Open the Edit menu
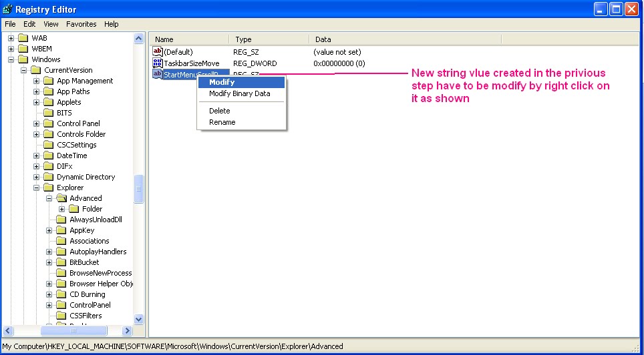 point(29,24)
